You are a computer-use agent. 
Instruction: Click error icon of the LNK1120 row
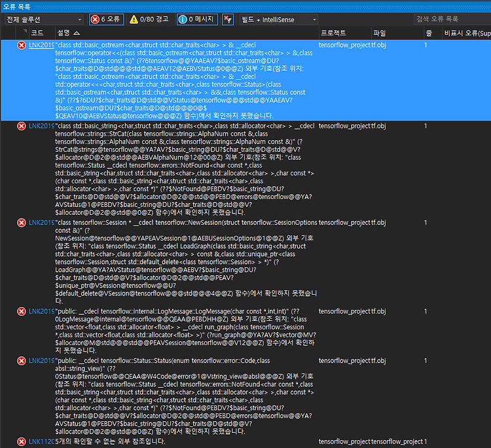point(22,441)
